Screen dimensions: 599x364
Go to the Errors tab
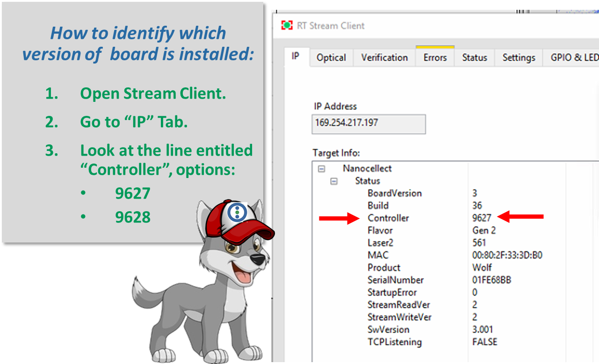(x=435, y=58)
